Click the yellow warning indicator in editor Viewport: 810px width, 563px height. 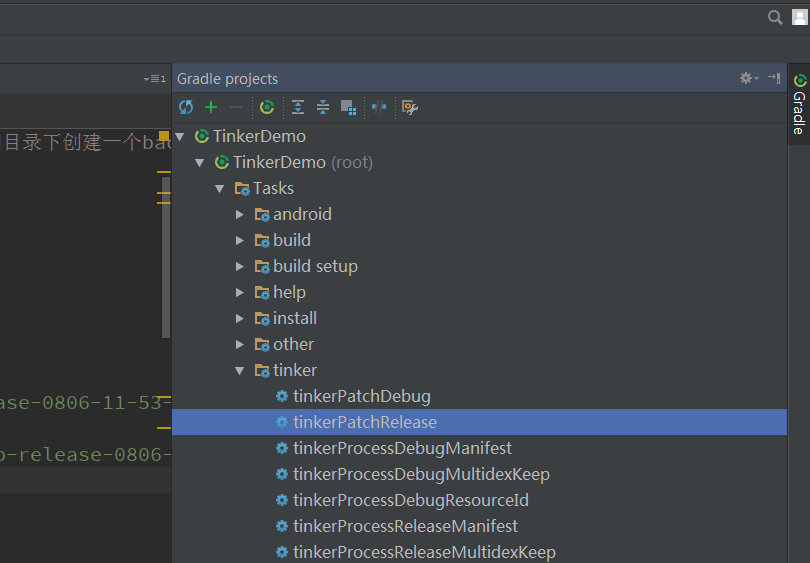tap(164, 136)
